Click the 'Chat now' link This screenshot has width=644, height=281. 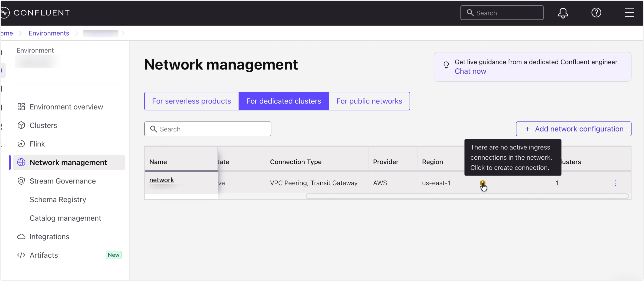point(470,71)
